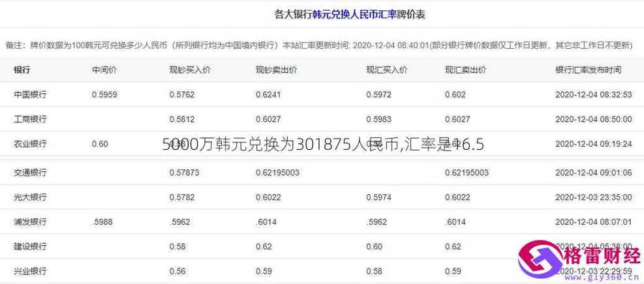Image resolution: width=644 pixels, height=284 pixels.
Task: Select the 兴业银行 row name
Action: (x=31, y=271)
